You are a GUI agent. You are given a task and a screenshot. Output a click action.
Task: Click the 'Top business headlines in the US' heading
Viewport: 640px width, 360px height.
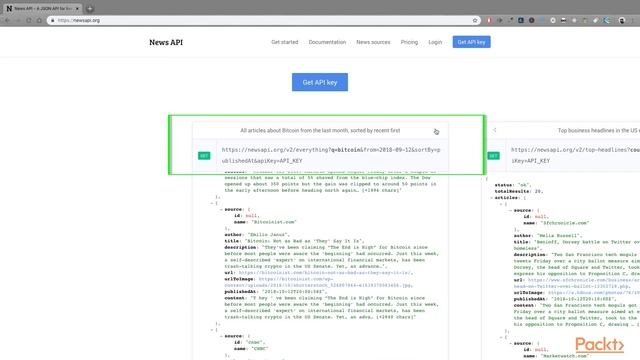599,131
